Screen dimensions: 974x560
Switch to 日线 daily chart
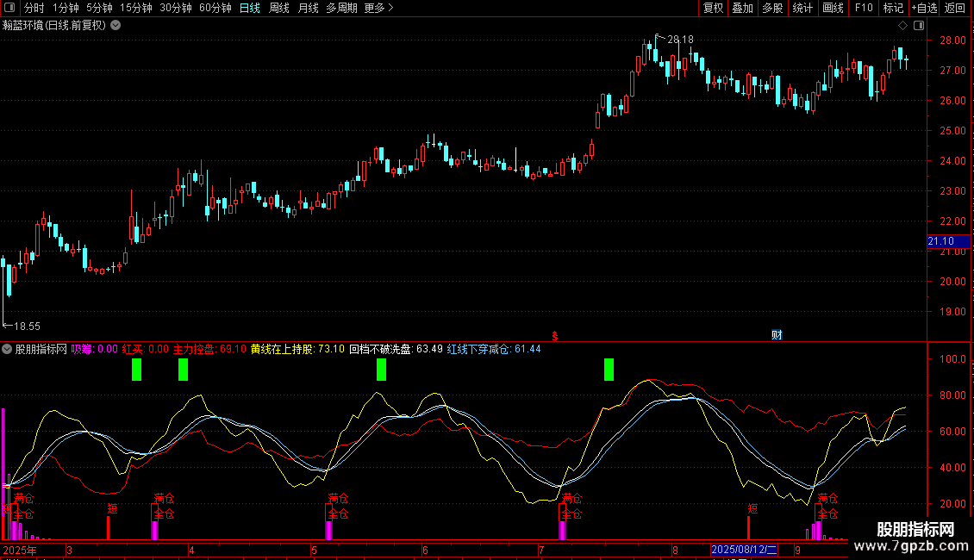point(250,8)
